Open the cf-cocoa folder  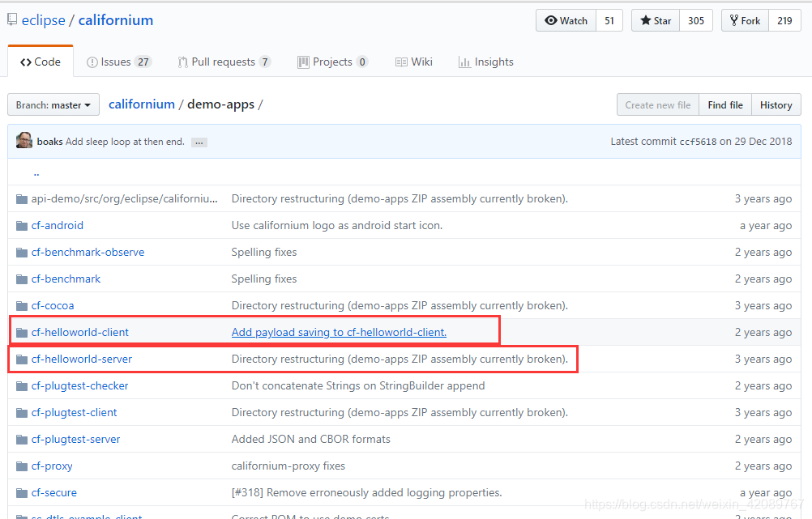[53, 306]
